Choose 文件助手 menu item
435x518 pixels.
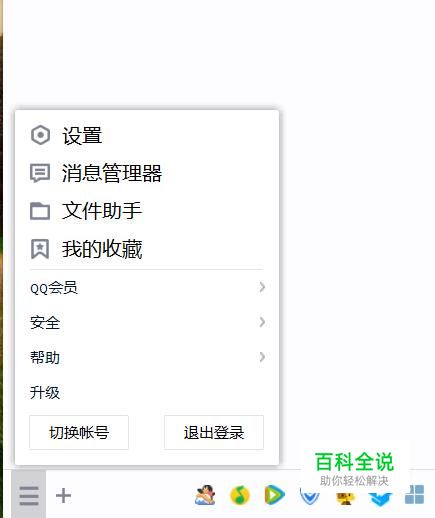point(147,211)
